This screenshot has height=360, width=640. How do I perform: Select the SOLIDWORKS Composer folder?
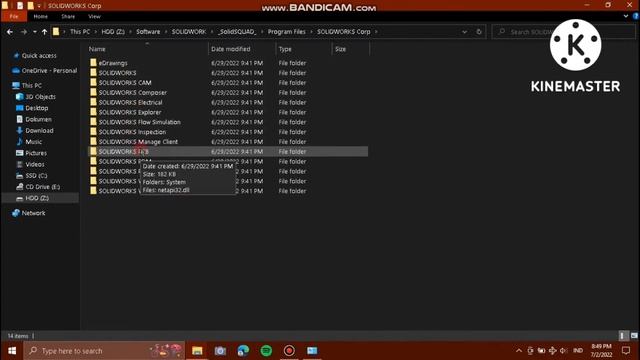pos(228,92)
